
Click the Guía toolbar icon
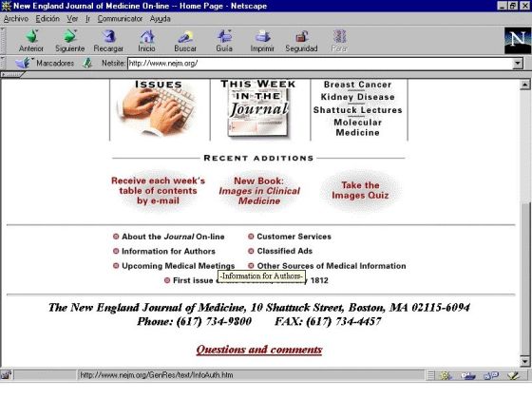coord(224,37)
